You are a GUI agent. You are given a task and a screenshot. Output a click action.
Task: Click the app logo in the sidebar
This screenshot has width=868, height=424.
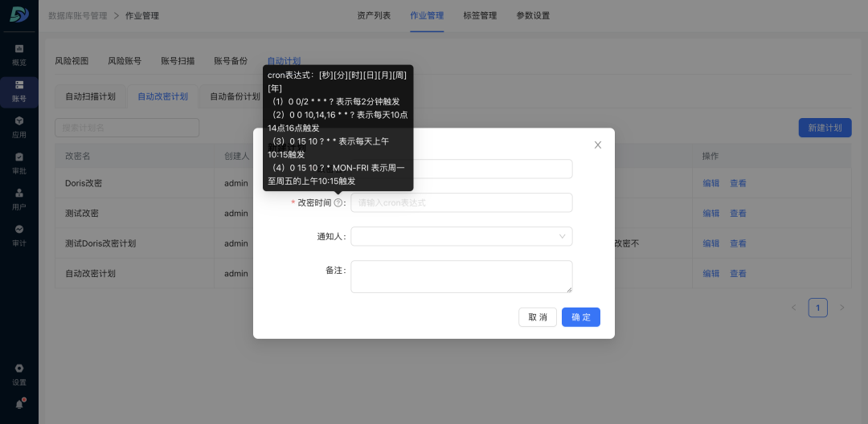click(18, 15)
